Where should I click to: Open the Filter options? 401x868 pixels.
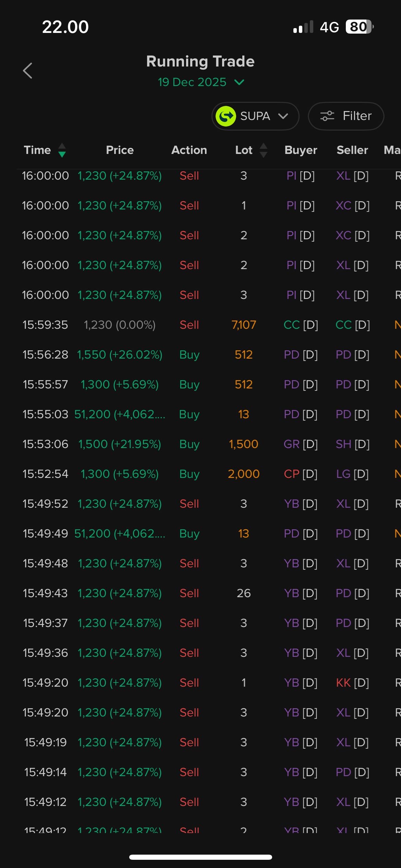[x=346, y=116]
